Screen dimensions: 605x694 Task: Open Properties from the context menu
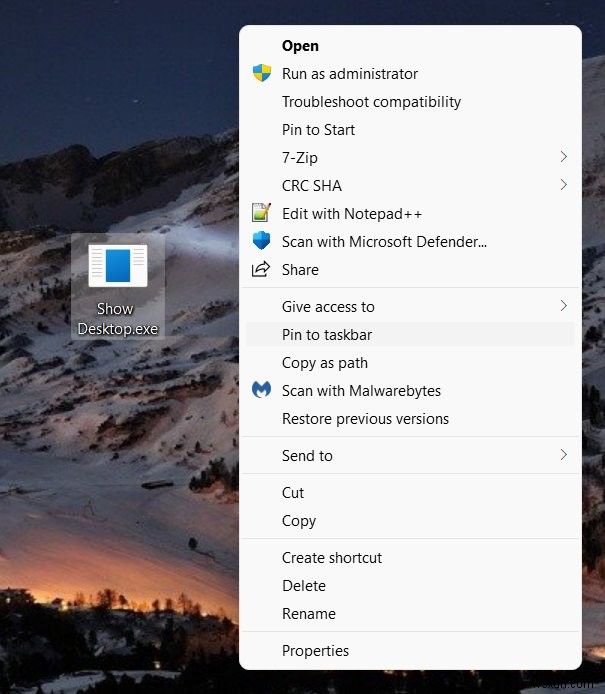410,651
